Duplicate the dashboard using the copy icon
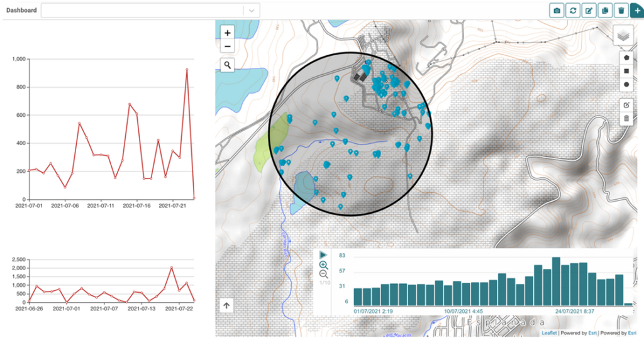 605,11
